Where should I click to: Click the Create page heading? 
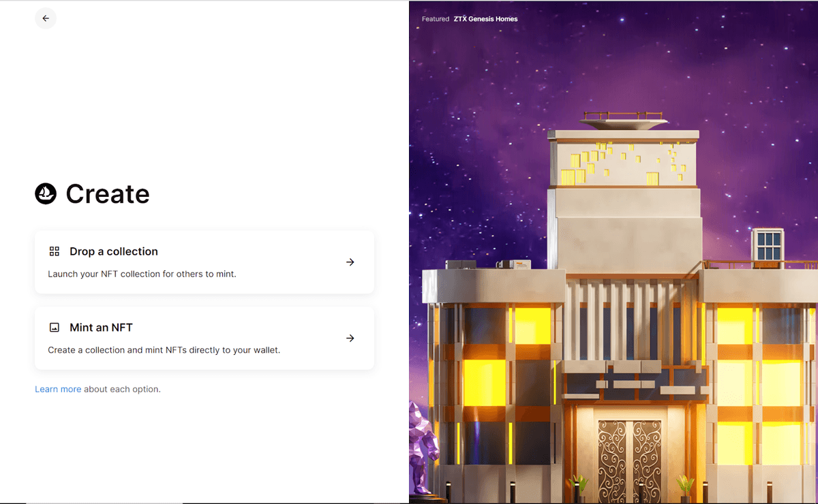(x=107, y=194)
